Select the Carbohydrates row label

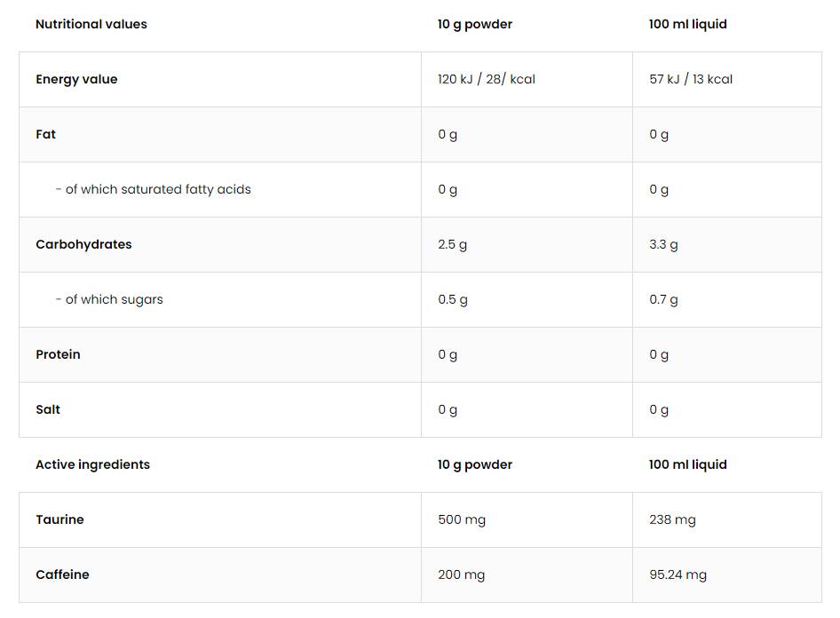click(83, 244)
